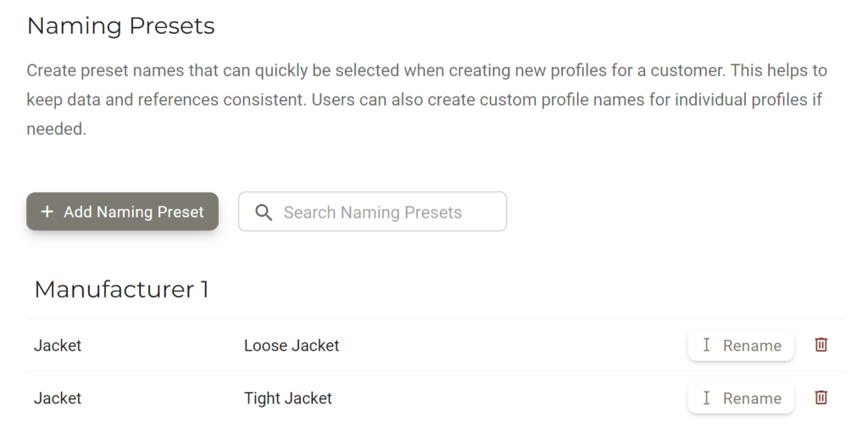Click the magnifier icon in the search box

[x=264, y=212]
